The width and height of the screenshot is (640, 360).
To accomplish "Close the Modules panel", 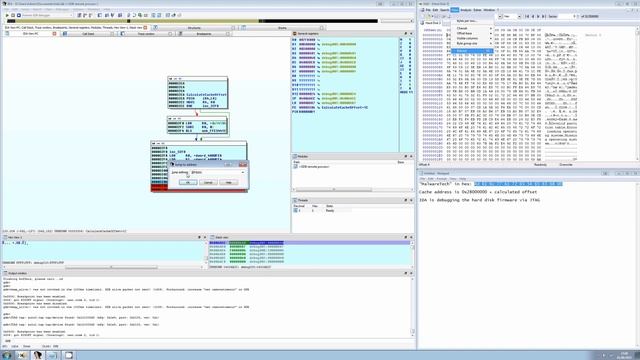I will pyautogui.click(x=411, y=156).
